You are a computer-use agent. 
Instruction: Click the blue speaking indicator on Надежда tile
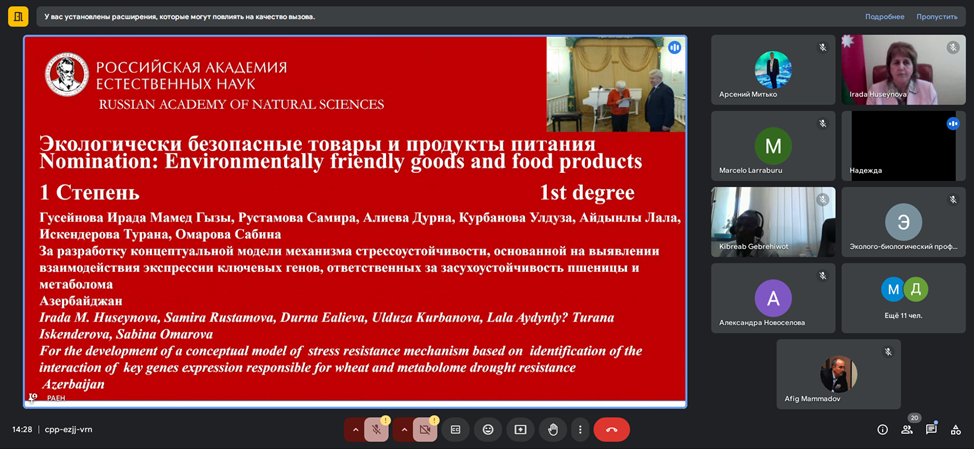pyautogui.click(x=953, y=124)
